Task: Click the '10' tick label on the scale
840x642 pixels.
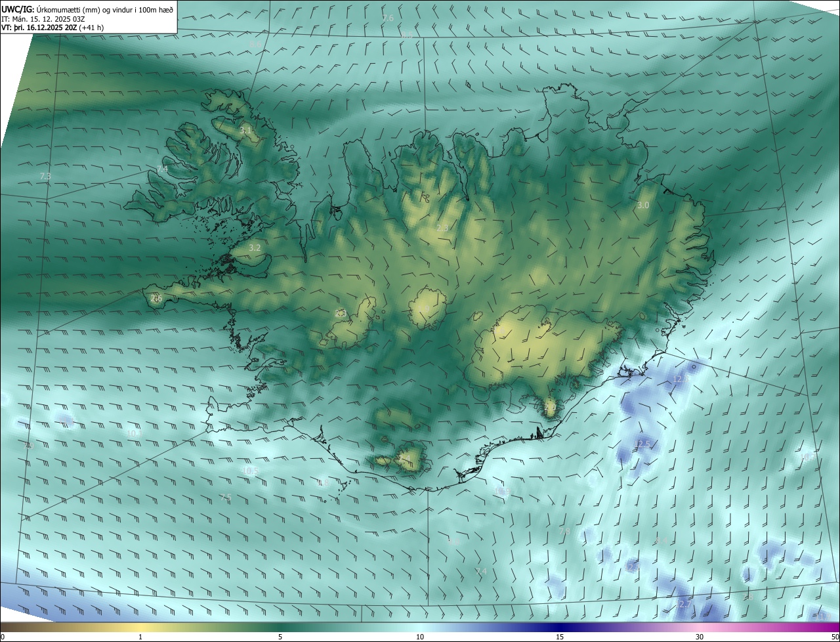Action: 420,637
